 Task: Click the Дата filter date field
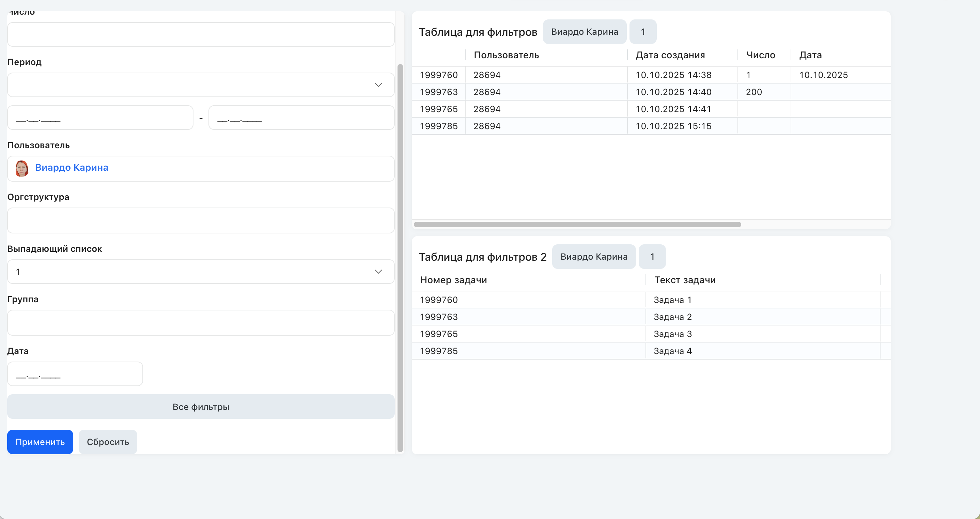(75, 373)
